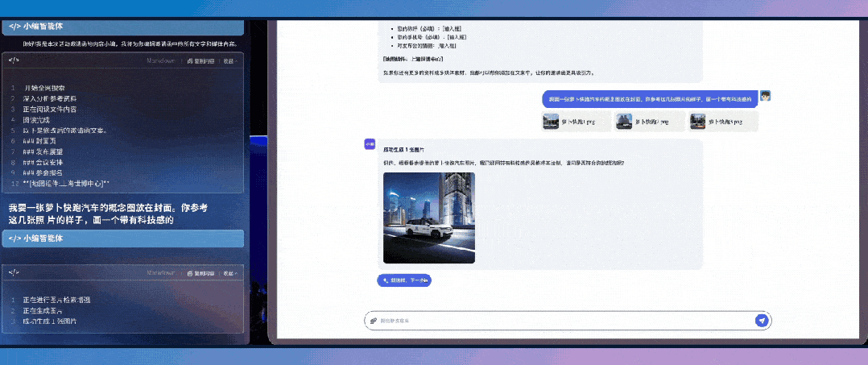Click the user avatar beside the blue message

(x=766, y=96)
